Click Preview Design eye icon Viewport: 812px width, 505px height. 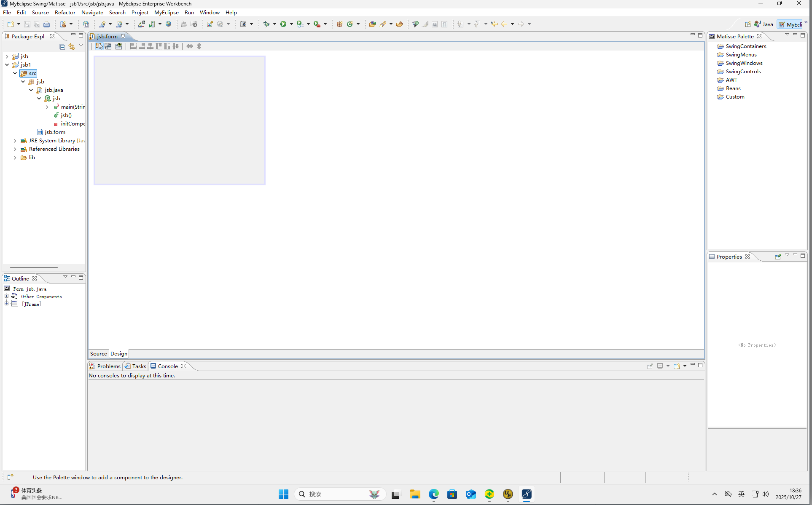(119, 46)
